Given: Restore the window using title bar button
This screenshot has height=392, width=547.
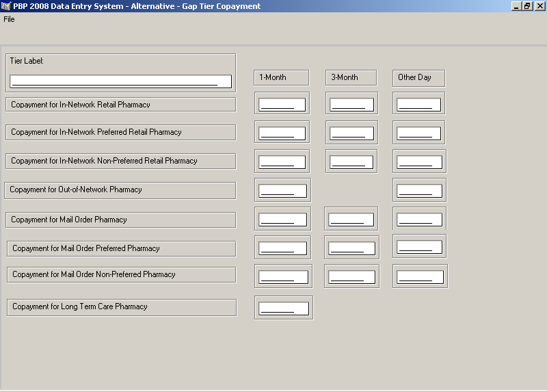Looking at the screenshot, I should pyautogui.click(x=527, y=6).
